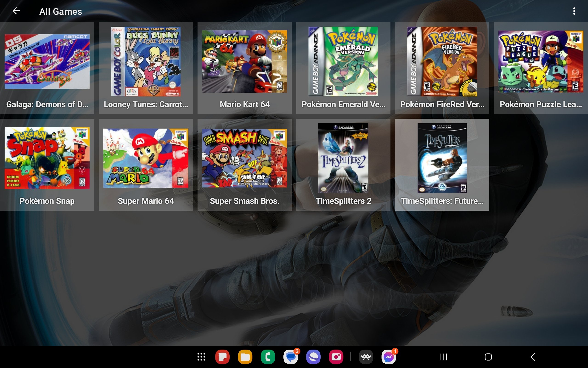This screenshot has height=368, width=588.
Task: Click the 'All Games' header title
Action: 61,11
